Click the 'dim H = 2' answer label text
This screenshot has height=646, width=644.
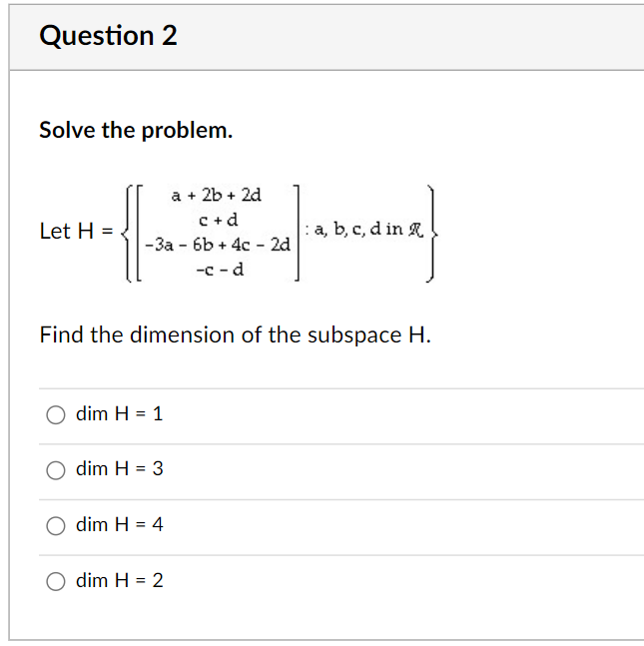[119, 581]
